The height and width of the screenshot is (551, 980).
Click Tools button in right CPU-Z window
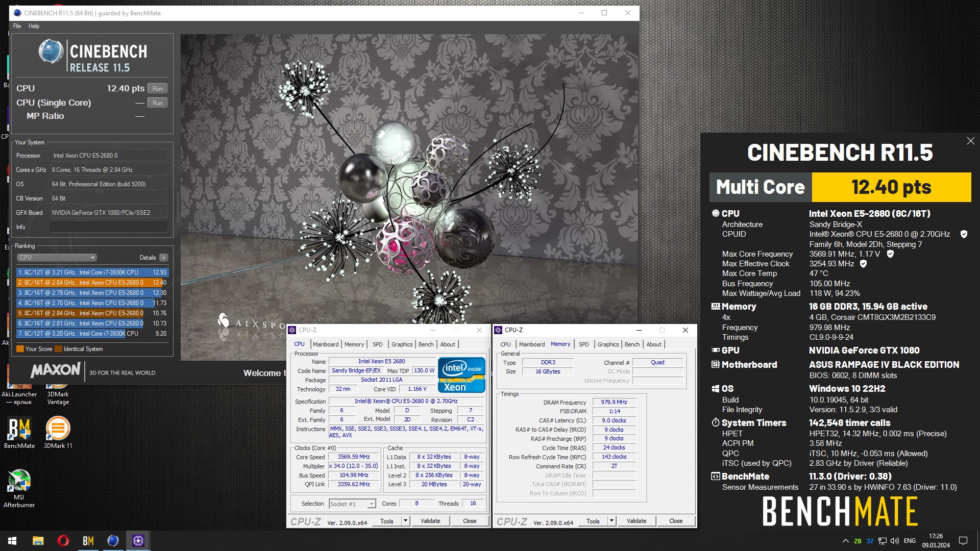pyautogui.click(x=593, y=521)
